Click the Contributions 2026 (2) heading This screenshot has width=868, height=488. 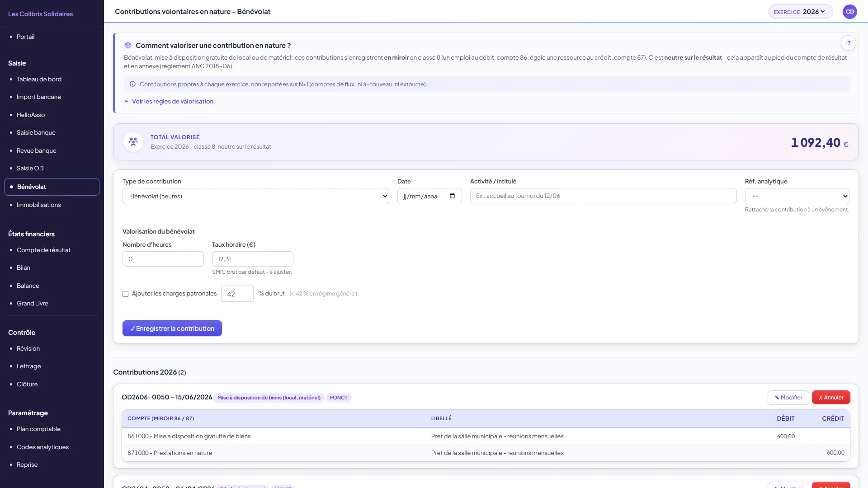tap(150, 372)
